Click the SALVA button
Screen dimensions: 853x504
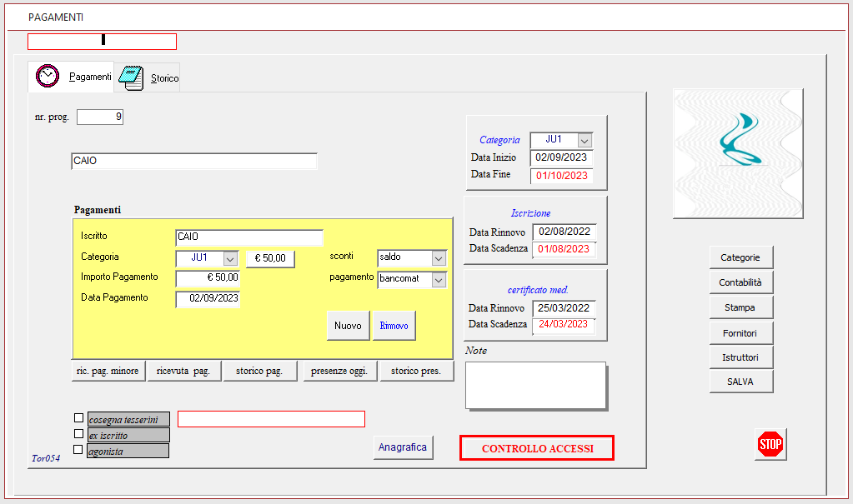tap(741, 382)
